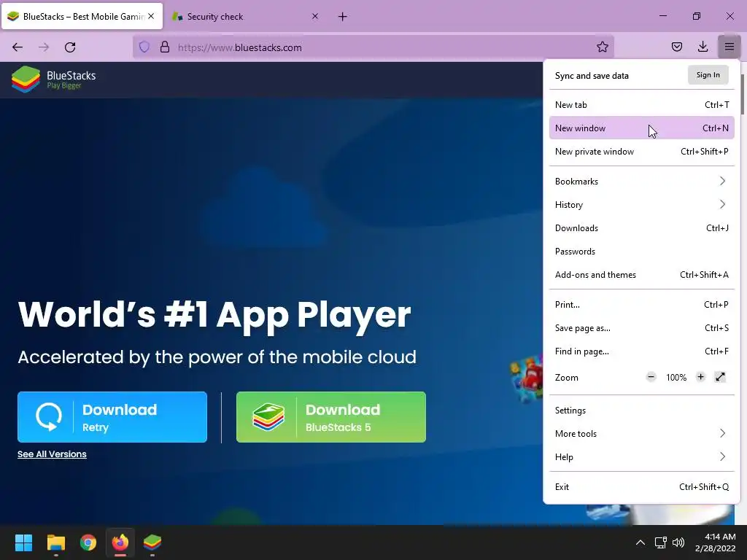Select Save page as...
This screenshot has height=560, width=747.
pyautogui.click(x=642, y=328)
